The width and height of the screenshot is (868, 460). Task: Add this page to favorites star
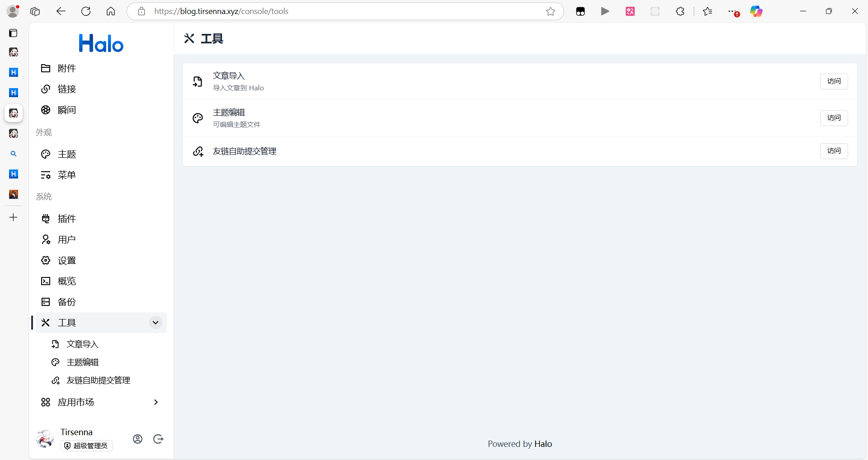click(550, 11)
